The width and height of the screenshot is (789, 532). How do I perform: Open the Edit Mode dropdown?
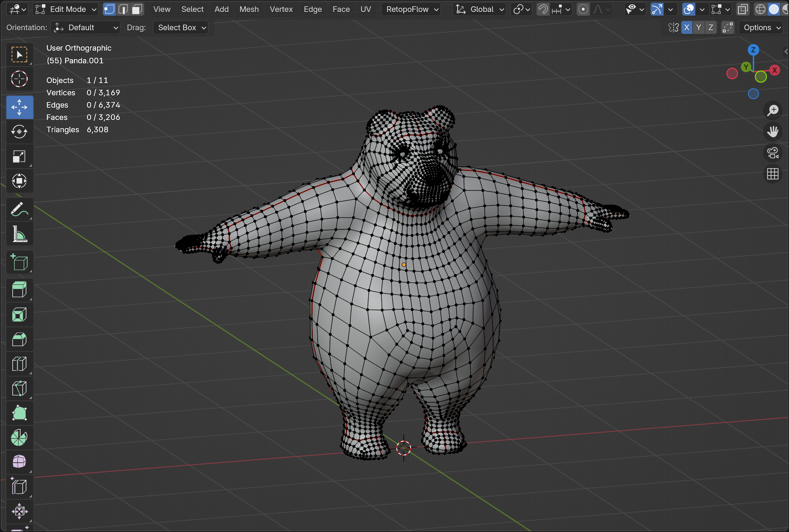point(66,9)
